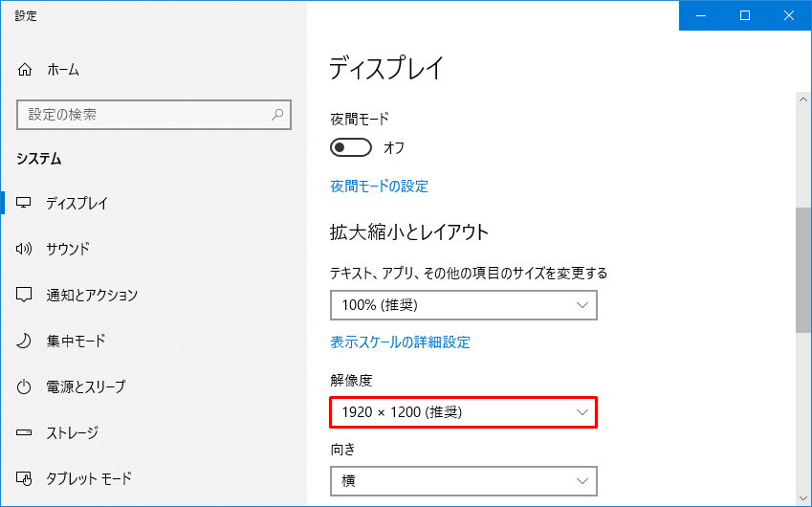Open 夜間モードの設定 link
The width and height of the screenshot is (812, 507).
pyautogui.click(x=379, y=187)
